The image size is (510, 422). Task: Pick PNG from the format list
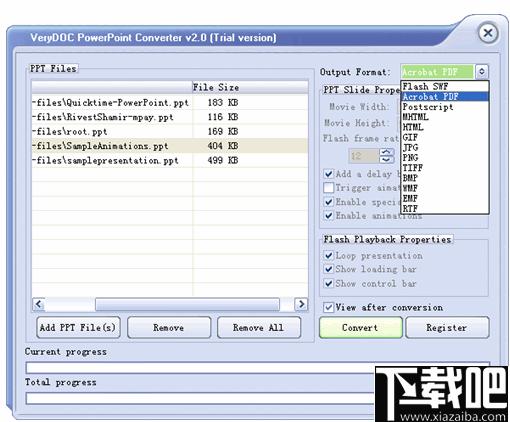point(445,158)
